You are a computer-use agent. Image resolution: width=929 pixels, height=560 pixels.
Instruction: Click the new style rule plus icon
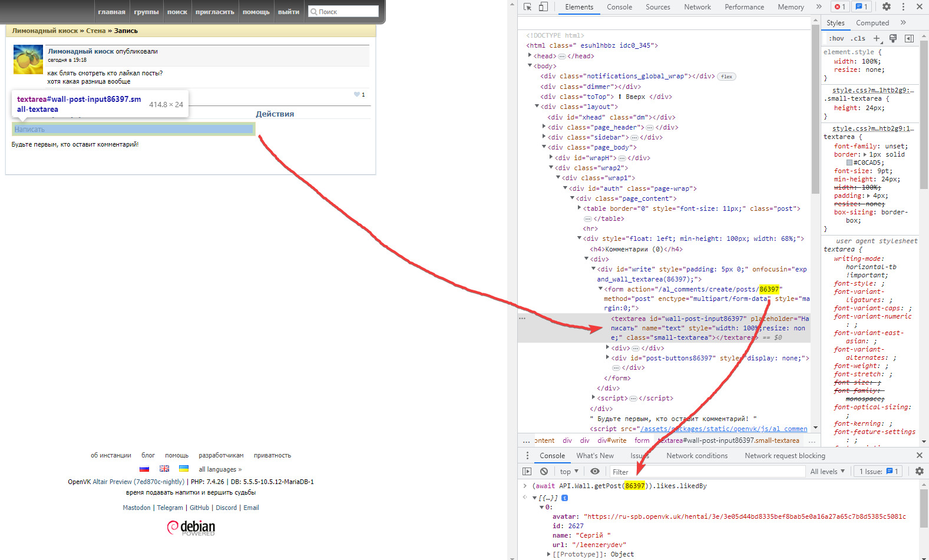tap(877, 38)
